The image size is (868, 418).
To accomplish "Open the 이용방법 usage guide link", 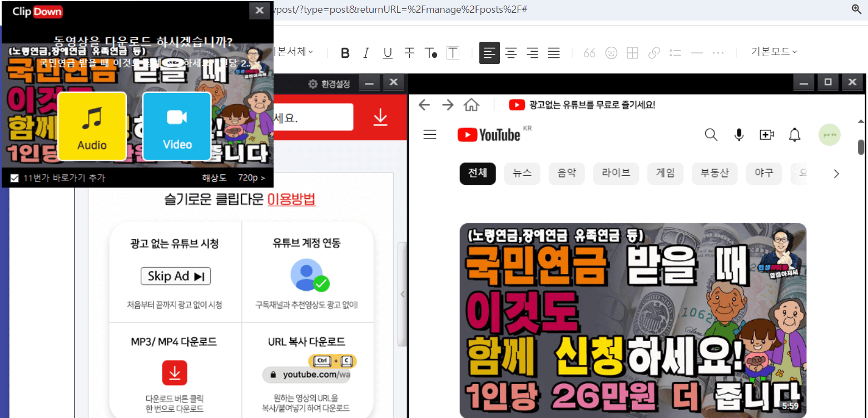I will [291, 199].
